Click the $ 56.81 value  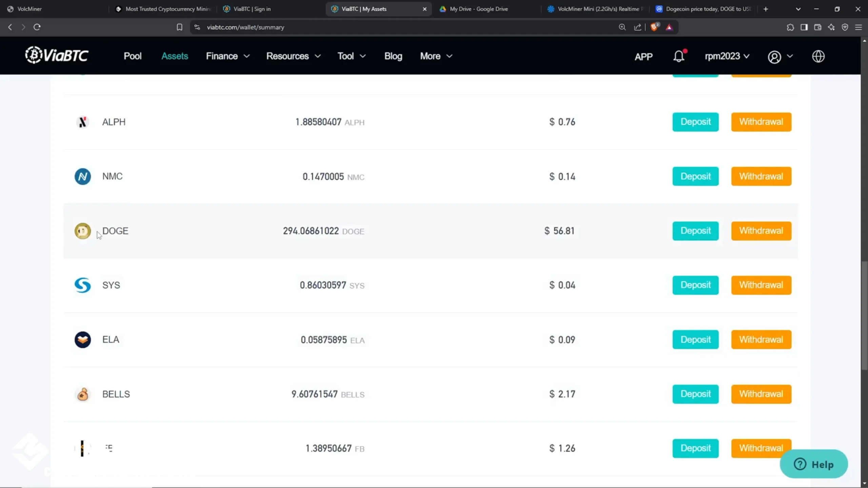point(559,231)
